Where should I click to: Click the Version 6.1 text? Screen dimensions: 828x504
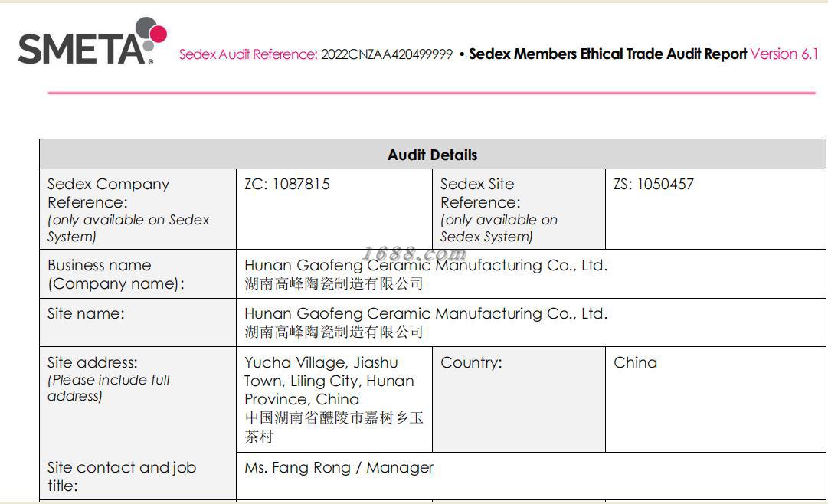pos(784,54)
